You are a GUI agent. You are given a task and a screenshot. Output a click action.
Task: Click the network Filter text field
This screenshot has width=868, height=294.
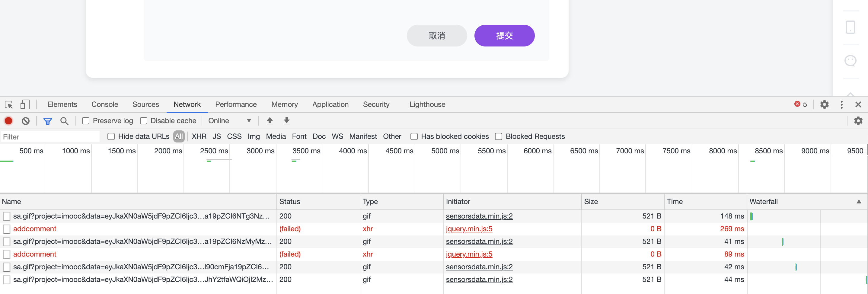[50, 137]
